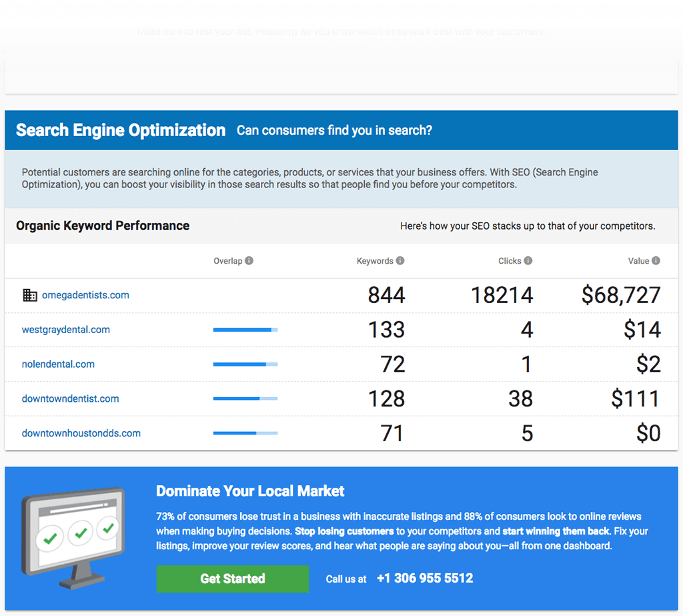683x616 pixels.
Task: Click the 'Call us at' label
Action: click(x=346, y=579)
